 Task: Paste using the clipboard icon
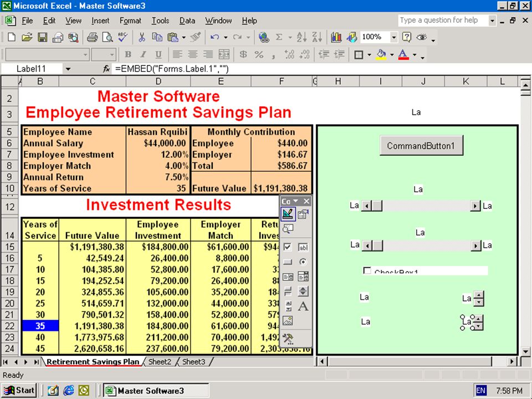(173, 37)
